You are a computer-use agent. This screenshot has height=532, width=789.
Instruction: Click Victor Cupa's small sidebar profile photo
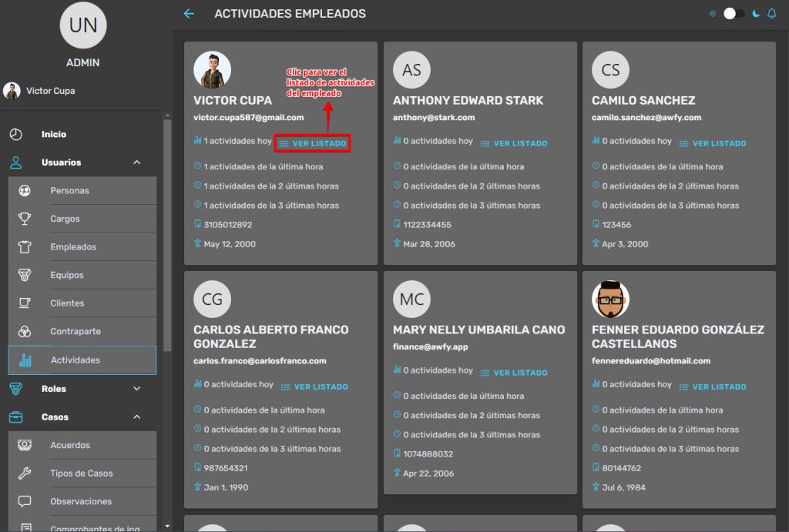click(x=12, y=91)
